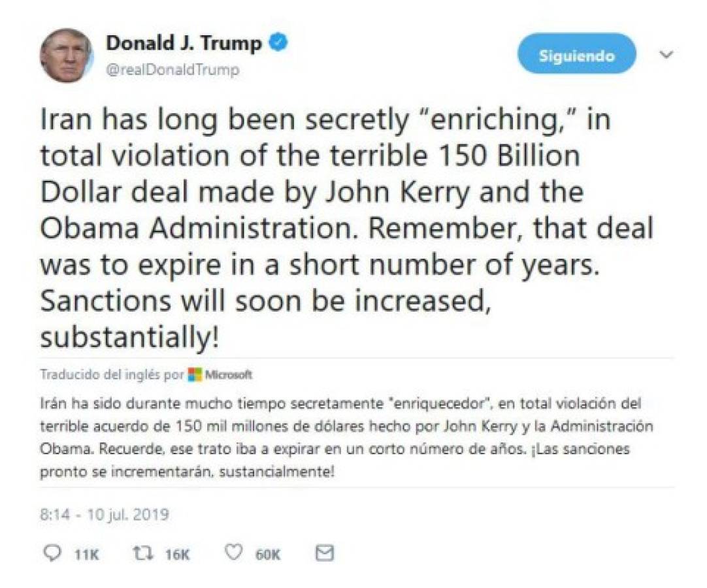This screenshot has height=588, width=707.
Task: Like the tweet with the heart icon
Action: (234, 553)
